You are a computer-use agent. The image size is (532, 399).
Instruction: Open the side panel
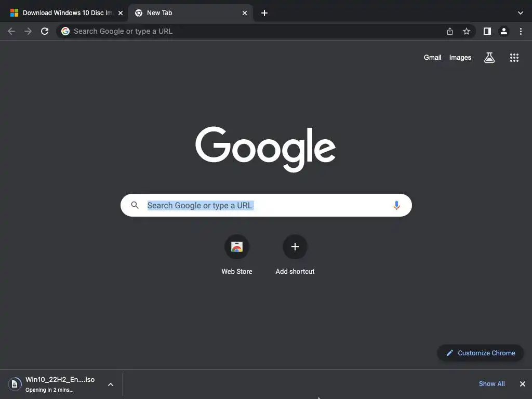click(x=487, y=31)
